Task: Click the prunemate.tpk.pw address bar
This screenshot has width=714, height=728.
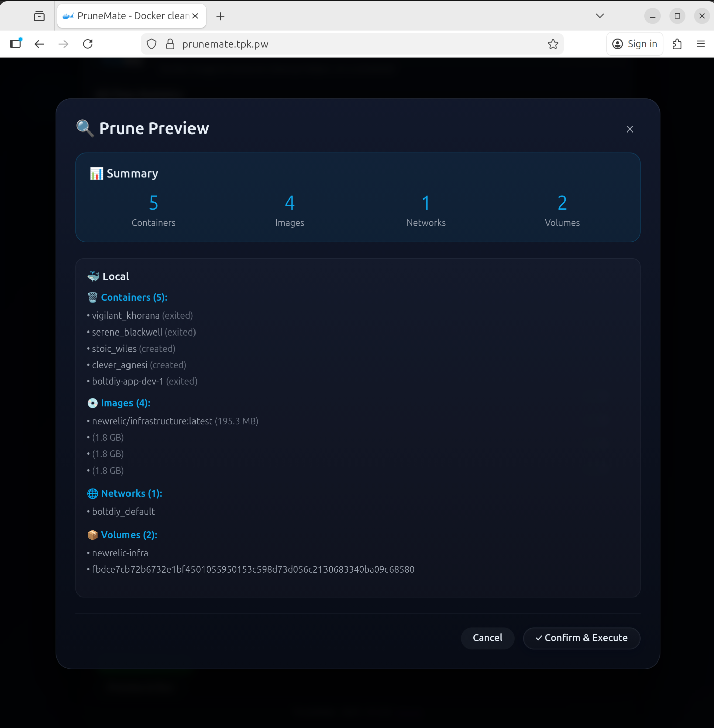Action: tap(353, 44)
